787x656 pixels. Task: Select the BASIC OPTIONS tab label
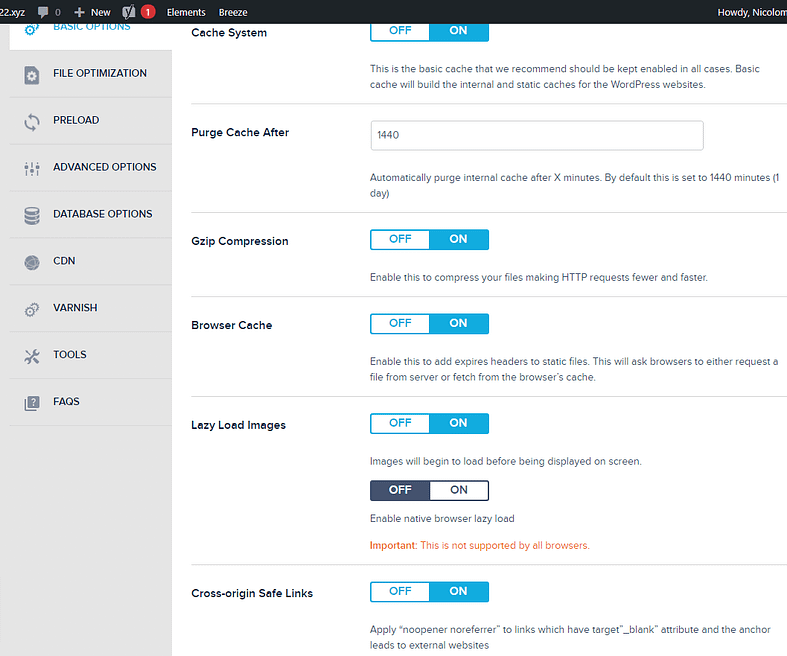pos(92,27)
